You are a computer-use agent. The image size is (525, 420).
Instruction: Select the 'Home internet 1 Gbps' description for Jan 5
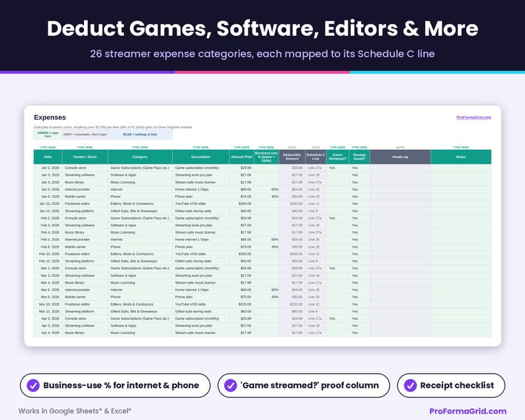[x=201, y=189]
